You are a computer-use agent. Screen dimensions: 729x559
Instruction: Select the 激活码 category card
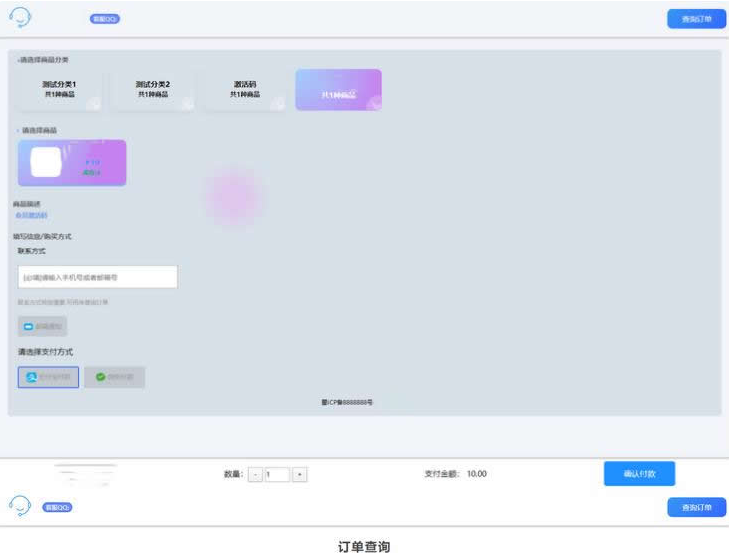point(245,90)
